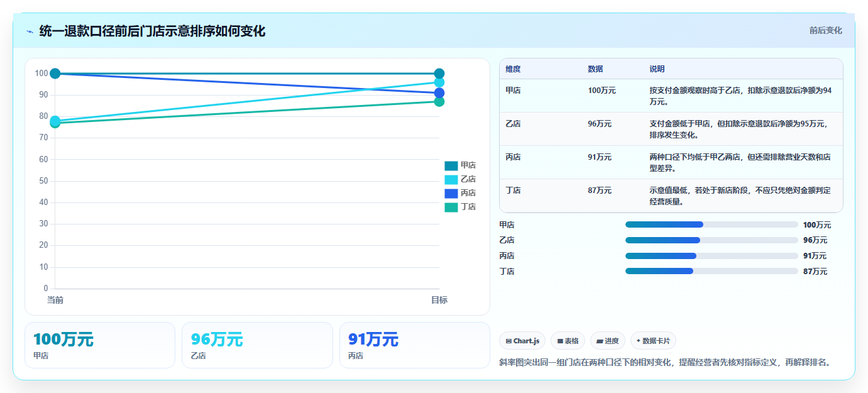Select the 丙店 91万元 summary card
The width and height of the screenshot is (868, 393).
[415, 345]
